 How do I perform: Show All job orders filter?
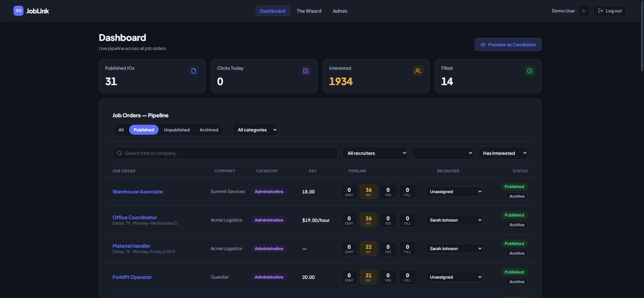pyautogui.click(x=121, y=130)
